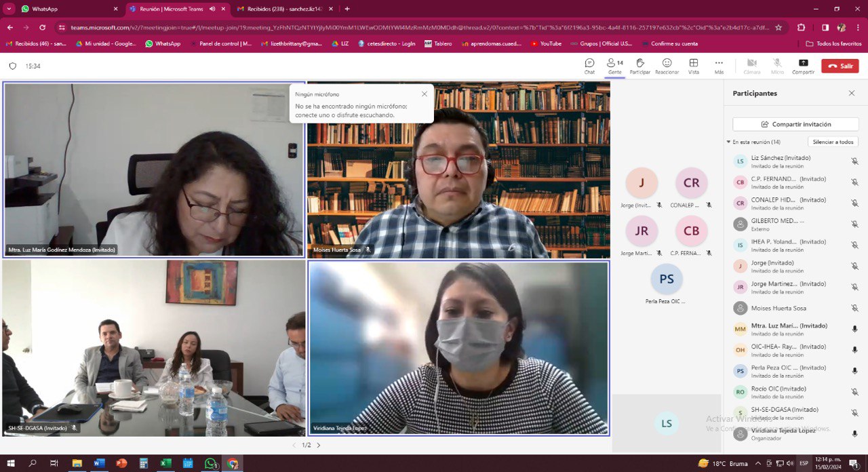
Task: Mute Liz Sánchez using her microphone icon
Action: (x=854, y=161)
